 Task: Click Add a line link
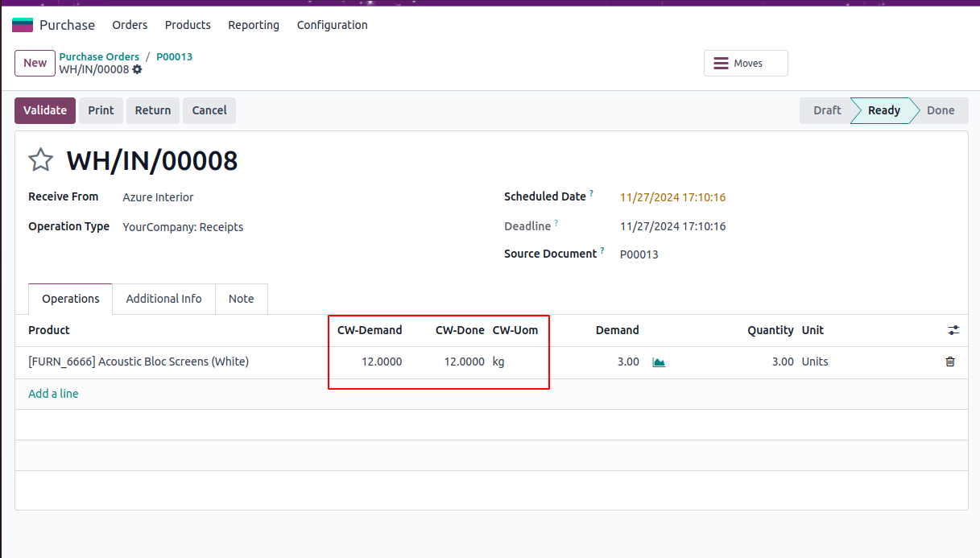tap(53, 394)
